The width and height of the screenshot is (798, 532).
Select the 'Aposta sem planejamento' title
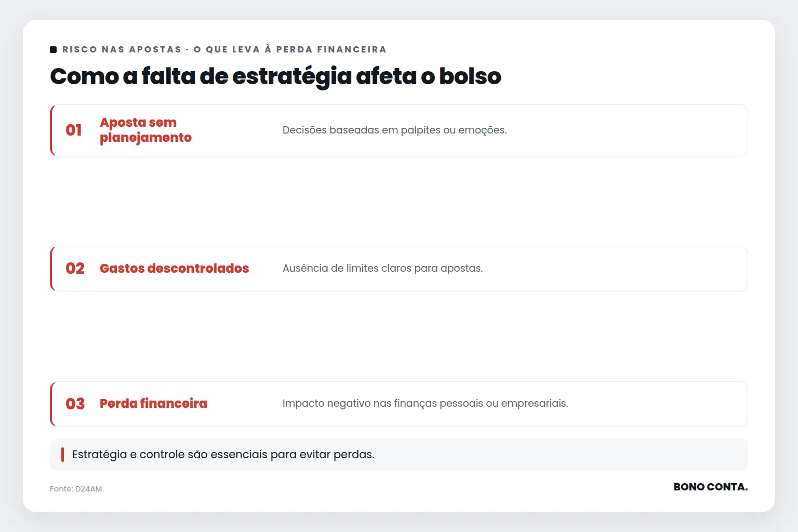(x=145, y=130)
